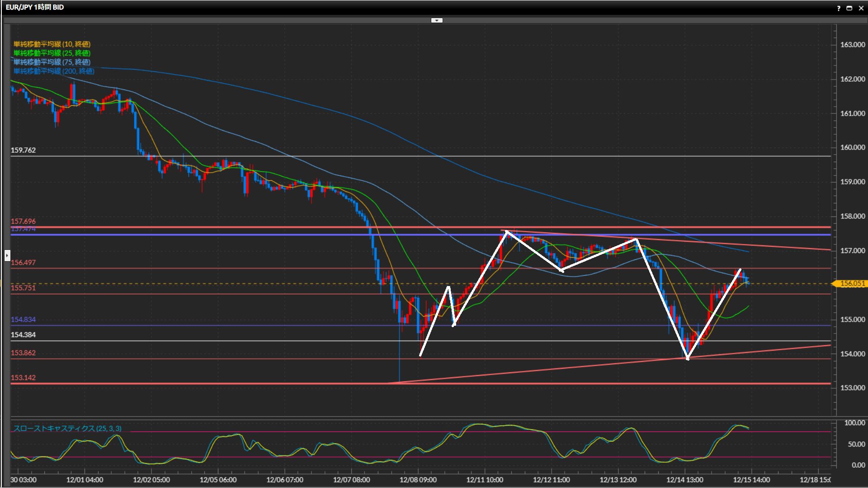Expand the left side panel arrow
This screenshot has height=488, width=868.
pyautogui.click(x=7, y=256)
